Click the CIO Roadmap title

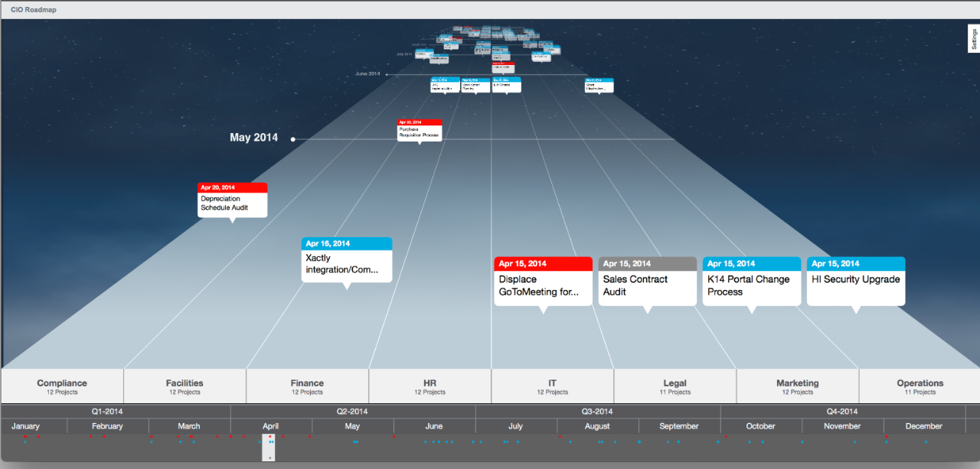(34, 10)
